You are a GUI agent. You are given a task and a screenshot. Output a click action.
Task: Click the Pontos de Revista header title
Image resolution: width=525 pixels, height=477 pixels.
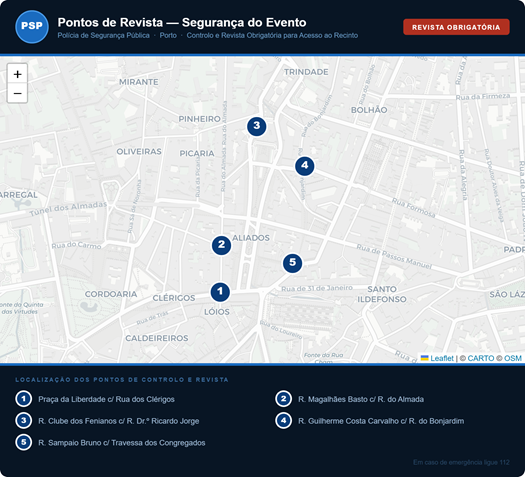click(182, 22)
